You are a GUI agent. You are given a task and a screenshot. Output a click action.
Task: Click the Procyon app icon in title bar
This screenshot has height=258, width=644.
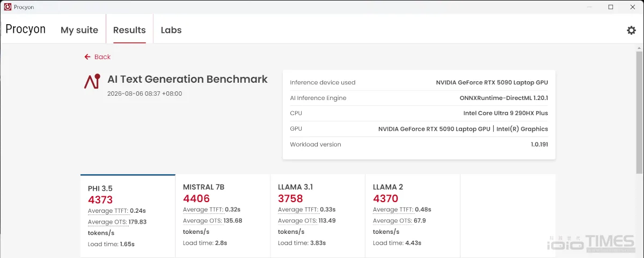[8, 7]
